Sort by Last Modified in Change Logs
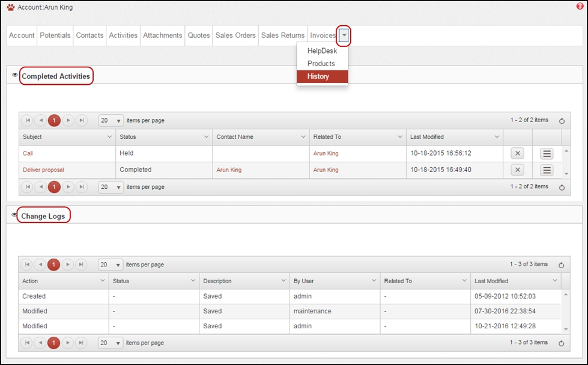This screenshot has height=365, width=588. click(x=491, y=281)
